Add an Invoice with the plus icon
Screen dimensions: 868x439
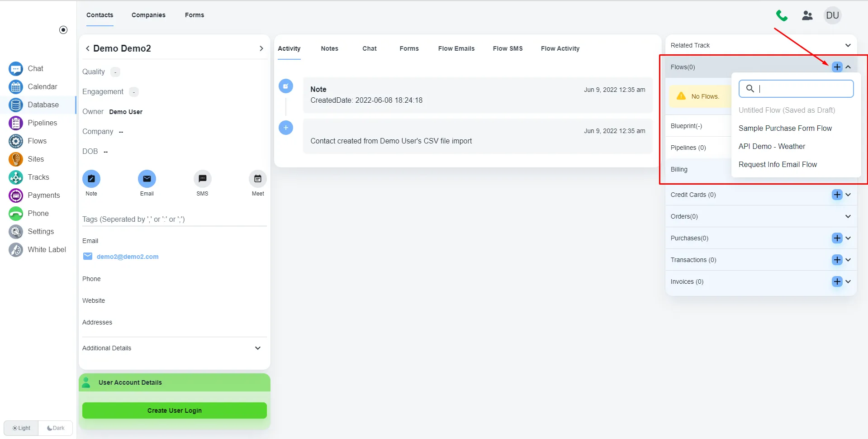(837, 282)
